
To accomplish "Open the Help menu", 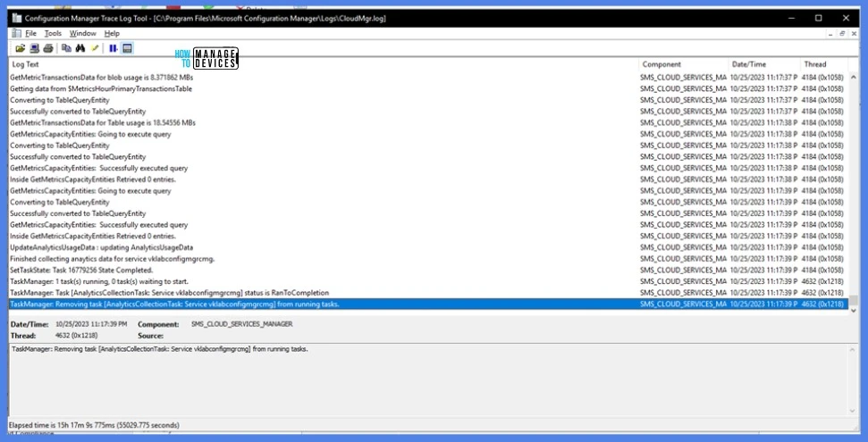I will tap(112, 34).
